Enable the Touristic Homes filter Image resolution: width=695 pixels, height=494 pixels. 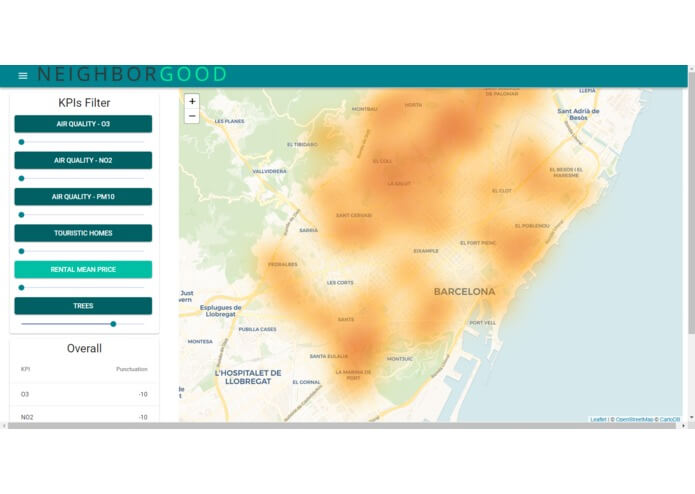83,233
